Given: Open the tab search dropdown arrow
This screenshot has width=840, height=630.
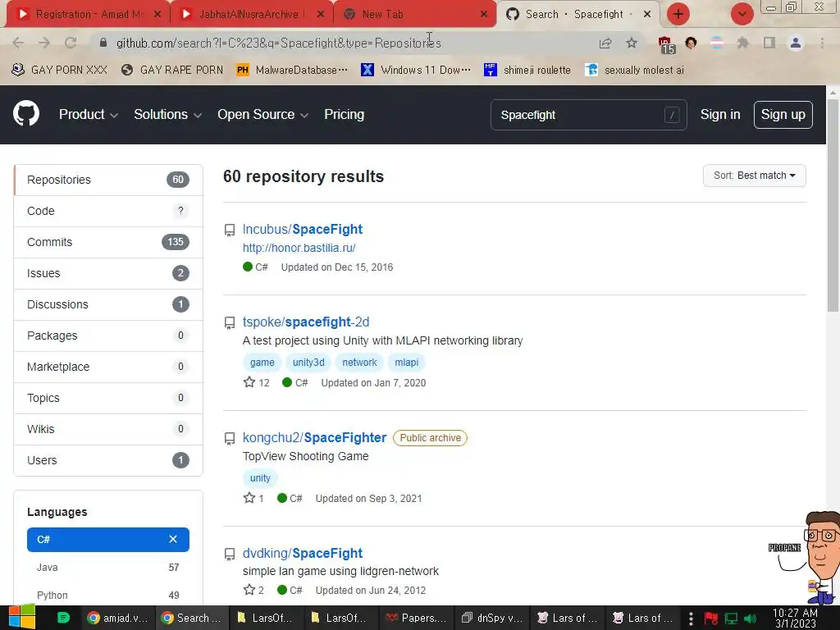Looking at the screenshot, I should pos(742,14).
